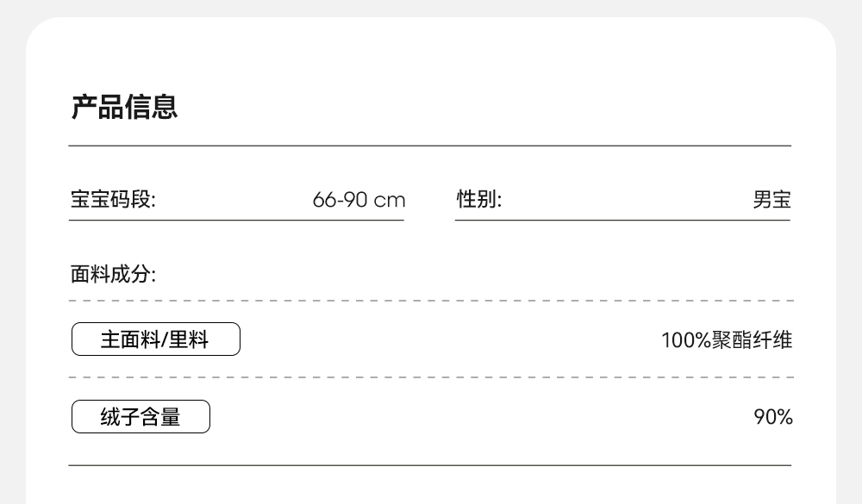Click the 男宝 gender value
Screen dimensions: 862x504
point(771,200)
